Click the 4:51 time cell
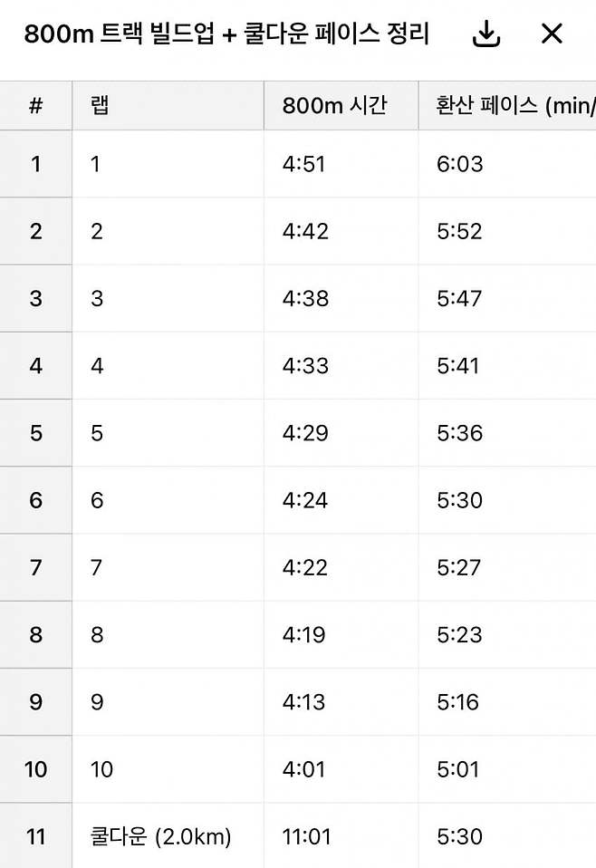 [x=341, y=164]
